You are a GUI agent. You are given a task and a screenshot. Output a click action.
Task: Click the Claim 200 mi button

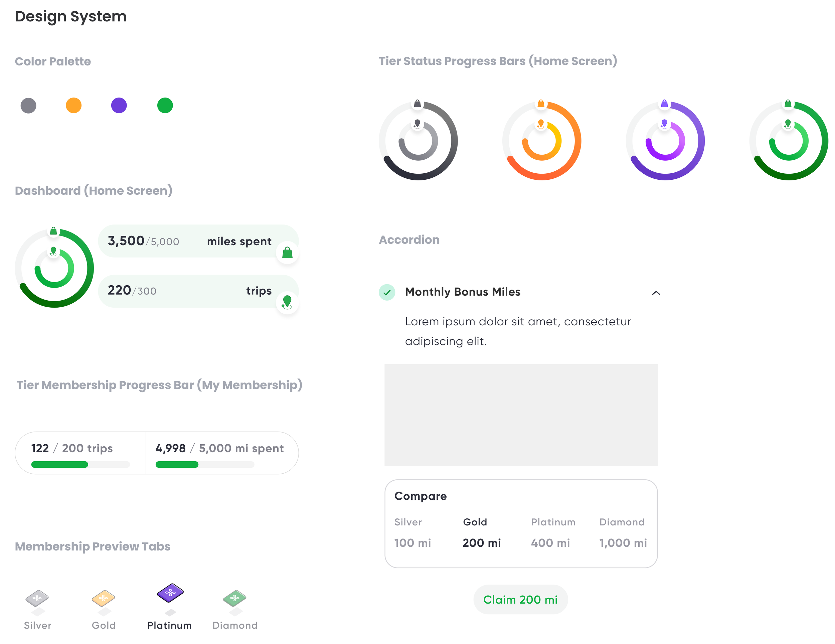pyautogui.click(x=520, y=600)
